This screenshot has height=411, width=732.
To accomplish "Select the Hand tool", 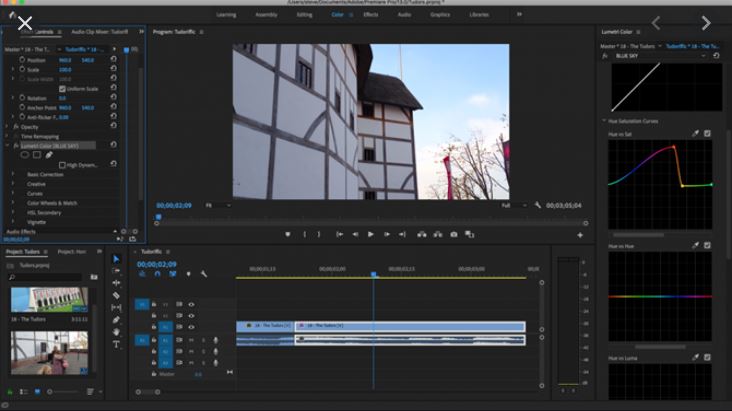I will tap(116, 332).
